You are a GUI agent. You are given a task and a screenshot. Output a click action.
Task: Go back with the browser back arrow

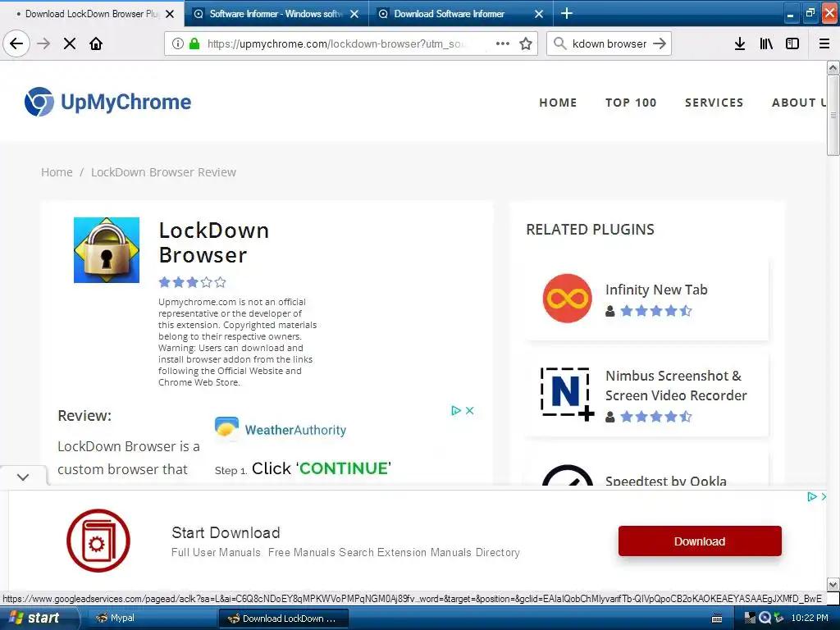(16, 43)
